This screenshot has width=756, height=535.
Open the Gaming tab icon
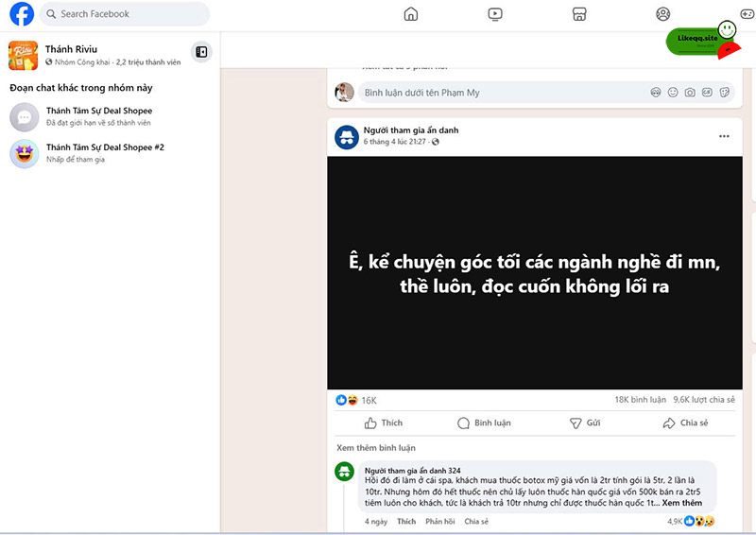pos(747,14)
